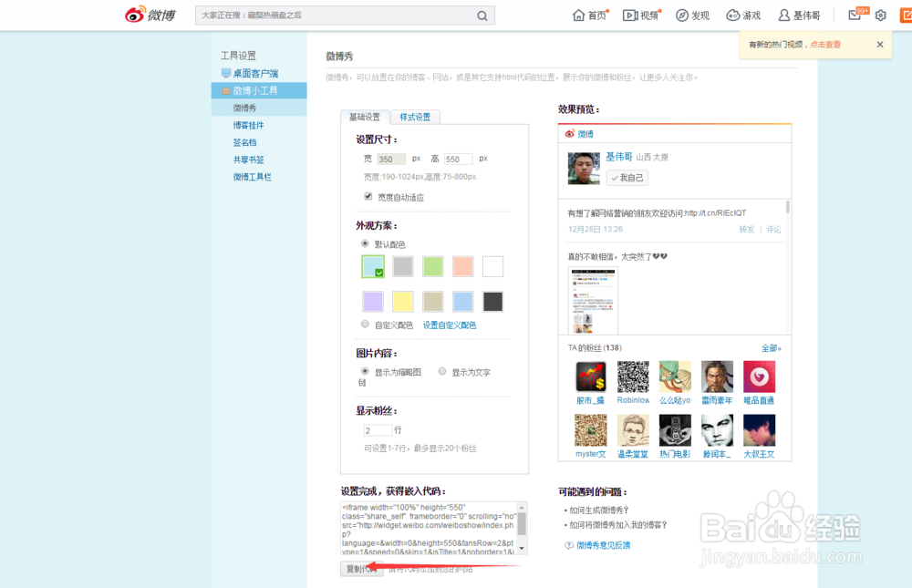Open the messages envelope icon
Viewport: 912px width, 588px height.
(855, 15)
